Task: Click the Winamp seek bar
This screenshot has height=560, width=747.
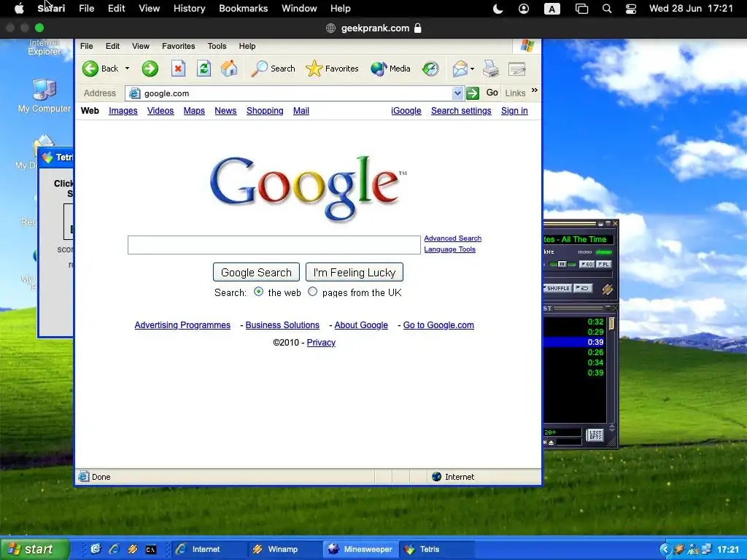Action: 578,275
